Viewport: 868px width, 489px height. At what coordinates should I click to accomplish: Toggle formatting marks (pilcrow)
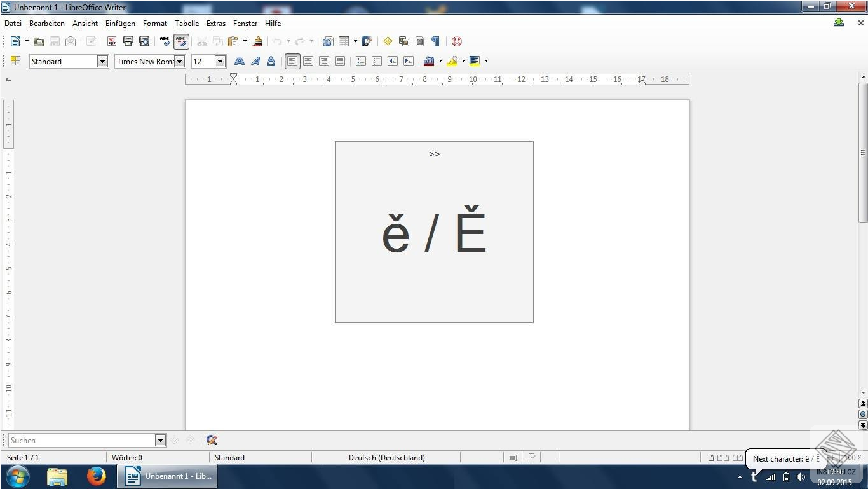[x=435, y=41]
